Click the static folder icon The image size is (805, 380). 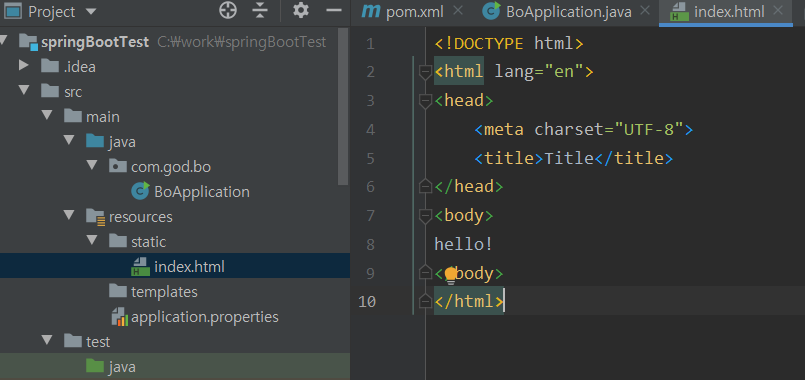pos(118,241)
